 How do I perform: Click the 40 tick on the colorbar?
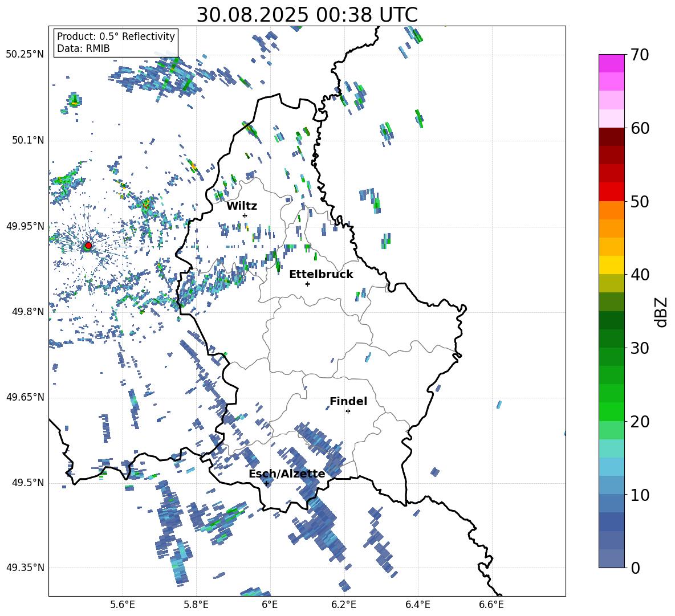(x=639, y=275)
